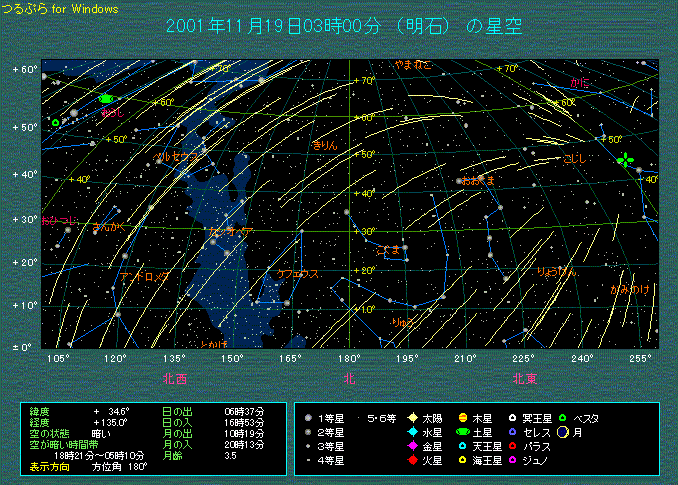Select the Venus (金星) magenta diamond legend icon
Image resolution: width=678 pixels, height=485 pixels.
(x=412, y=446)
